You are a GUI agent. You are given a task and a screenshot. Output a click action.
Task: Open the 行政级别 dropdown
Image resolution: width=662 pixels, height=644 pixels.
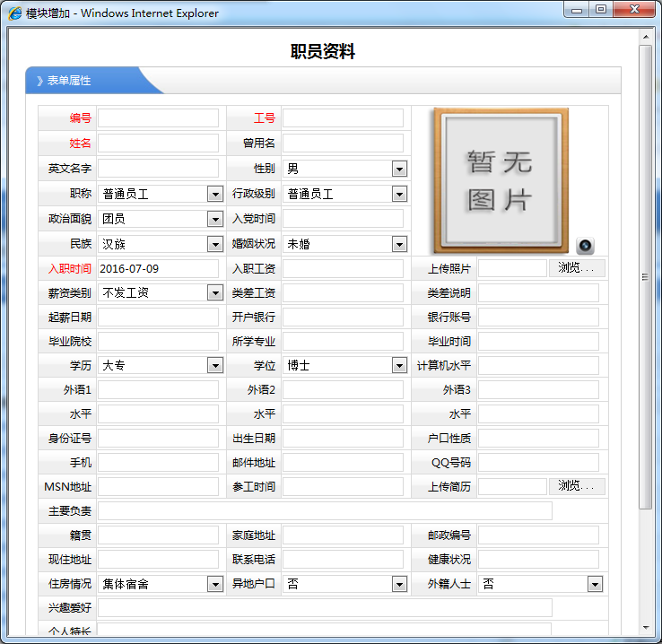(399, 194)
